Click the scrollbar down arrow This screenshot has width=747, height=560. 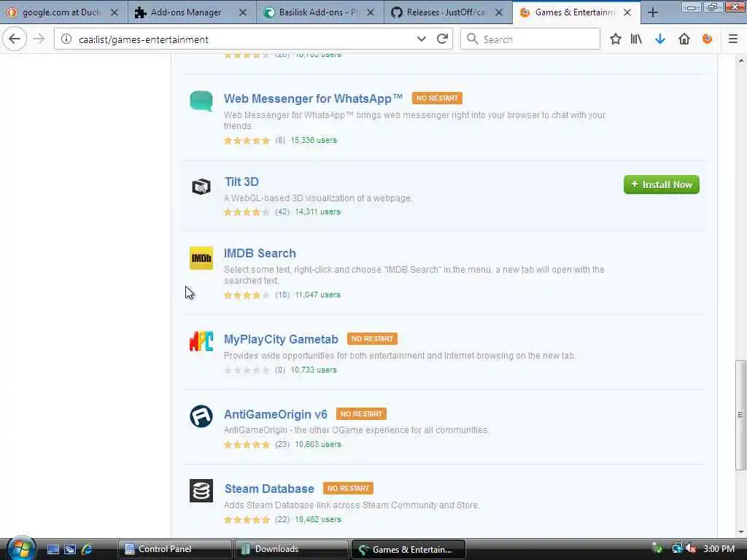pos(741,532)
